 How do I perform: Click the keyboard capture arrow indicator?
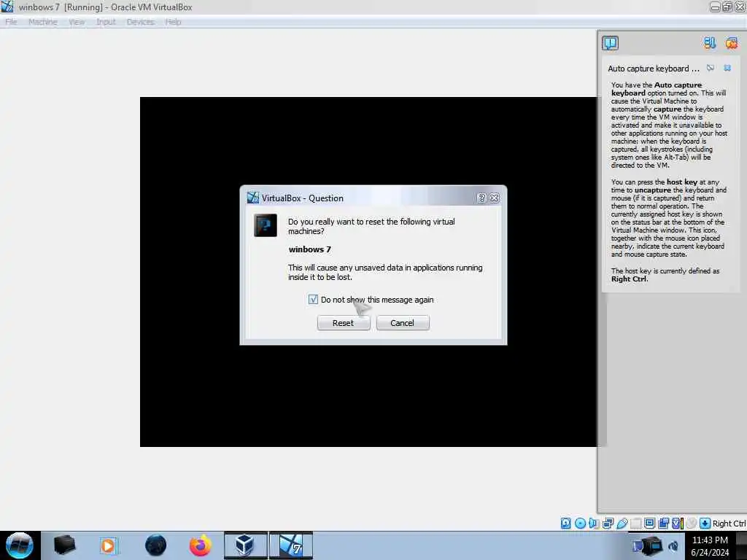[x=705, y=524]
